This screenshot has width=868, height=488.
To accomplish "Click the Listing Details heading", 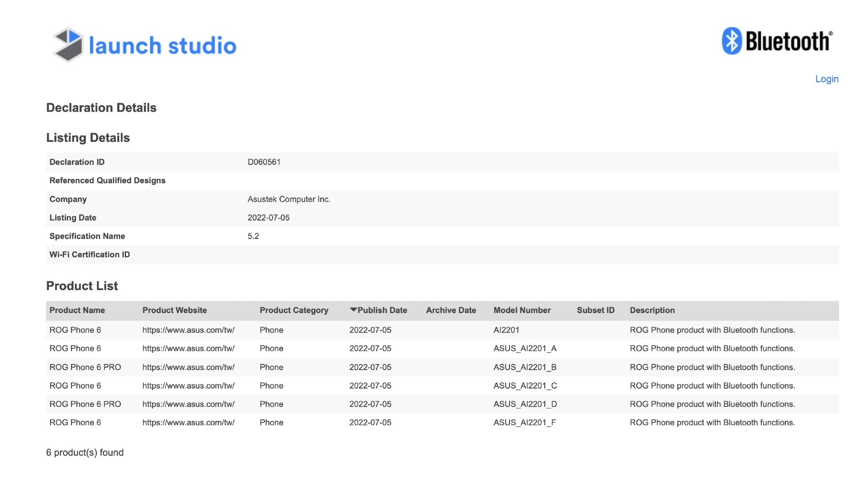I will [x=88, y=138].
